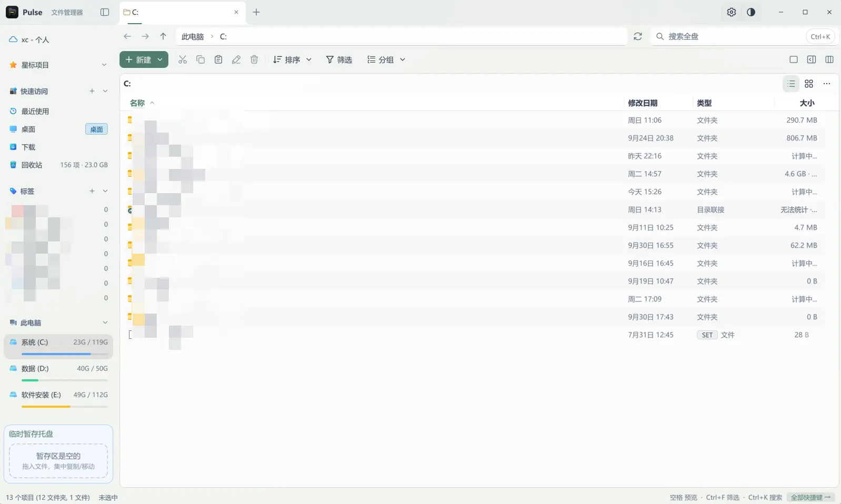Image resolution: width=841 pixels, height=504 pixels.
Task: Collapse the 此电脑 section
Action: 105,322
